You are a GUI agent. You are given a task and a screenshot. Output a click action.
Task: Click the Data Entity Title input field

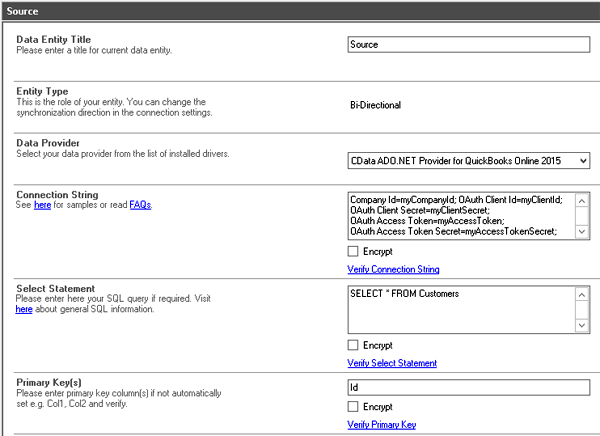tap(468, 44)
